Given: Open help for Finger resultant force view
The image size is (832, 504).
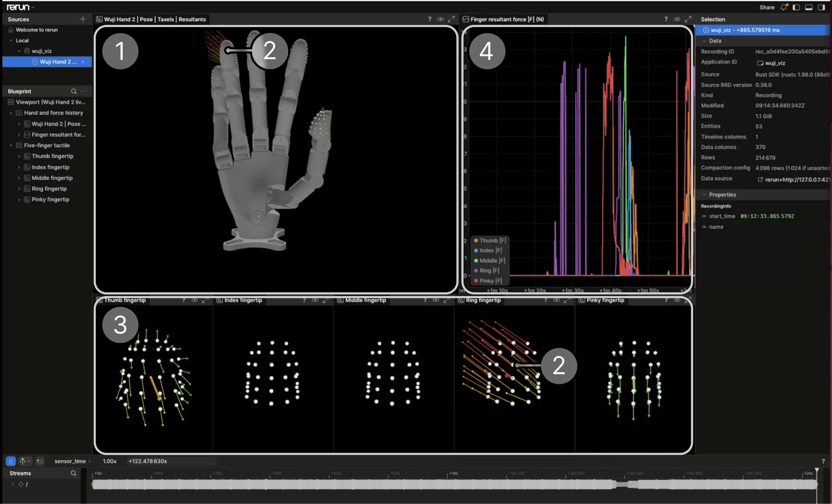Looking at the screenshot, I should 666,19.
